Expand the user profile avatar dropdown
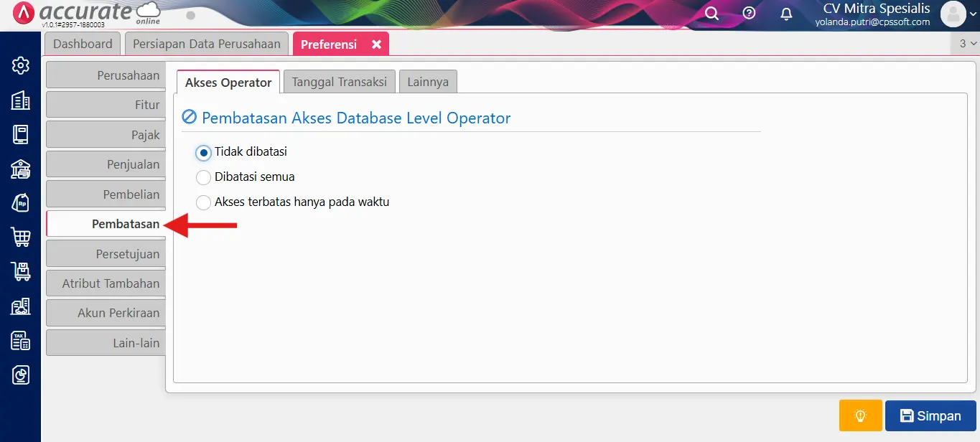Image resolution: width=980 pixels, height=442 pixels. click(958, 14)
